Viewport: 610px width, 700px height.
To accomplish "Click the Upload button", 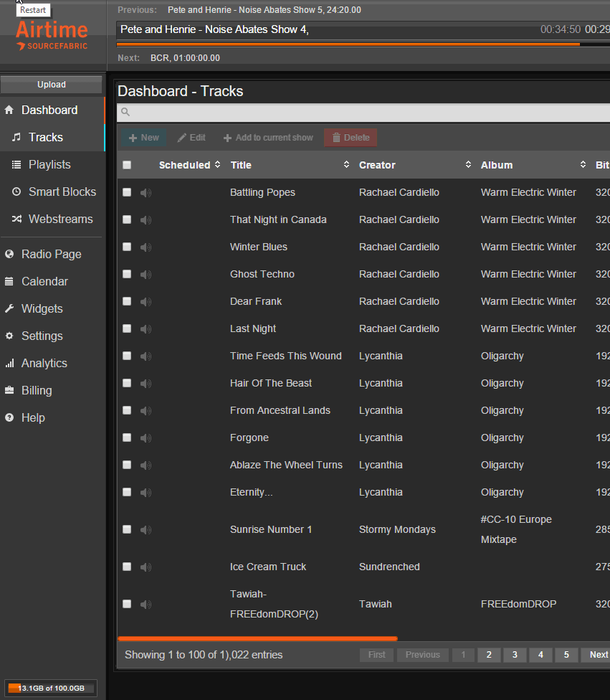I will [x=52, y=85].
